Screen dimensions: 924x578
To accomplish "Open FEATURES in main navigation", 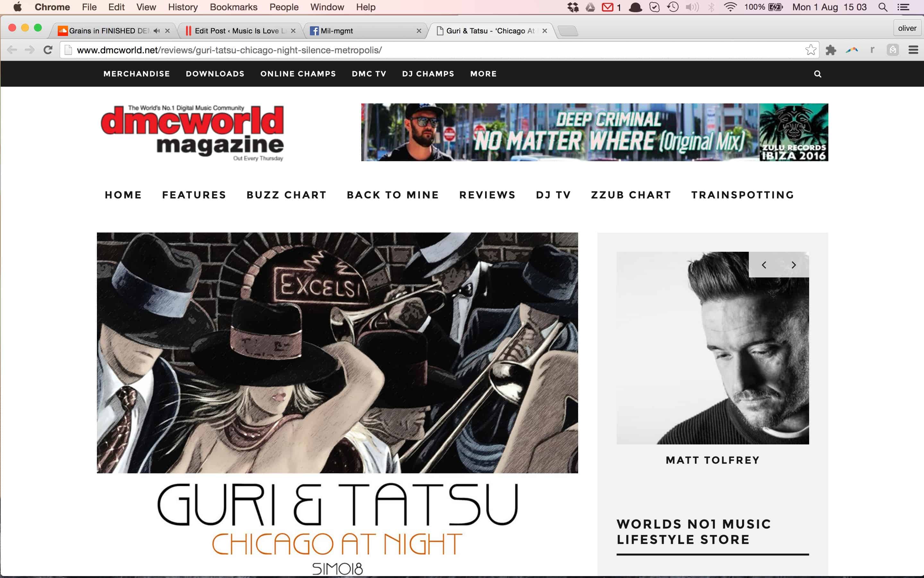I will [x=194, y=195].
